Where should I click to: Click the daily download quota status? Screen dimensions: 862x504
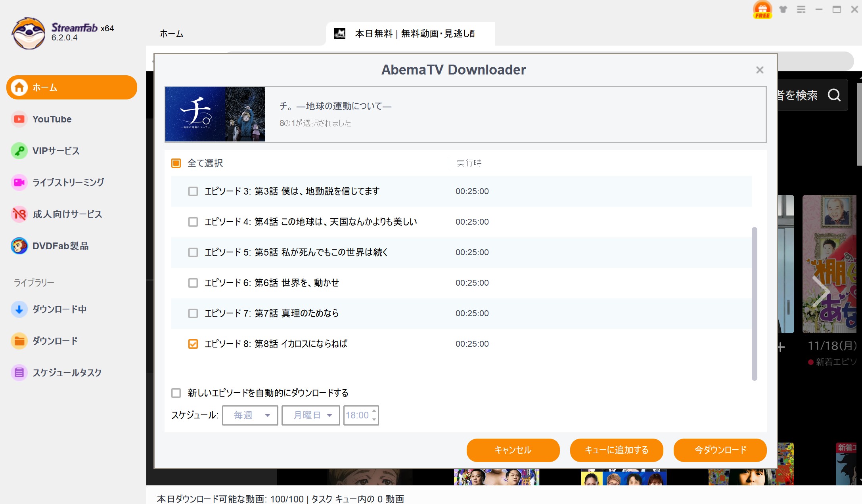[x=230, y=499]
